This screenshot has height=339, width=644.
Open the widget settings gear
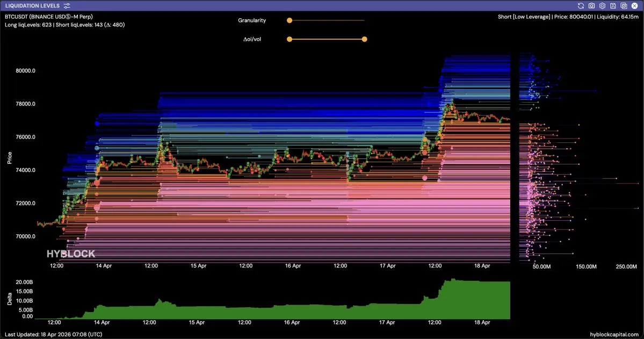tap(602, 6)
